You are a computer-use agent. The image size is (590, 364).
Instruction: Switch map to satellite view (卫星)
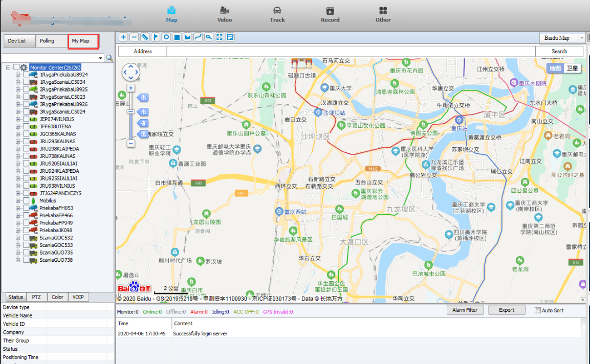[572, 69]
